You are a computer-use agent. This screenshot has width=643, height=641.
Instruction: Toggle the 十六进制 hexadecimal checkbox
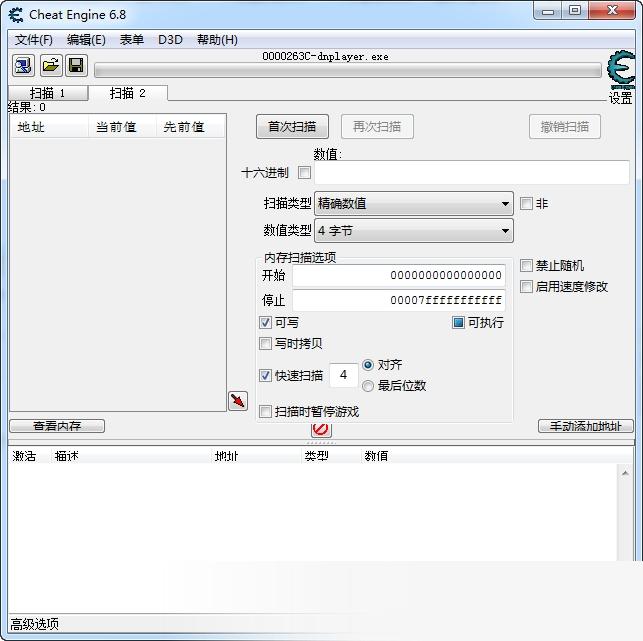[304, 172]
